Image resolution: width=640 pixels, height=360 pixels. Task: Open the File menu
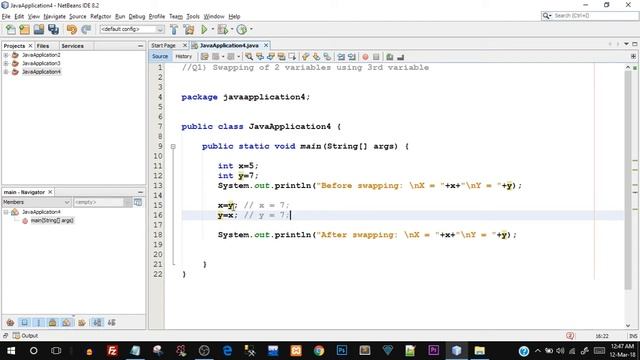[6, 16]
